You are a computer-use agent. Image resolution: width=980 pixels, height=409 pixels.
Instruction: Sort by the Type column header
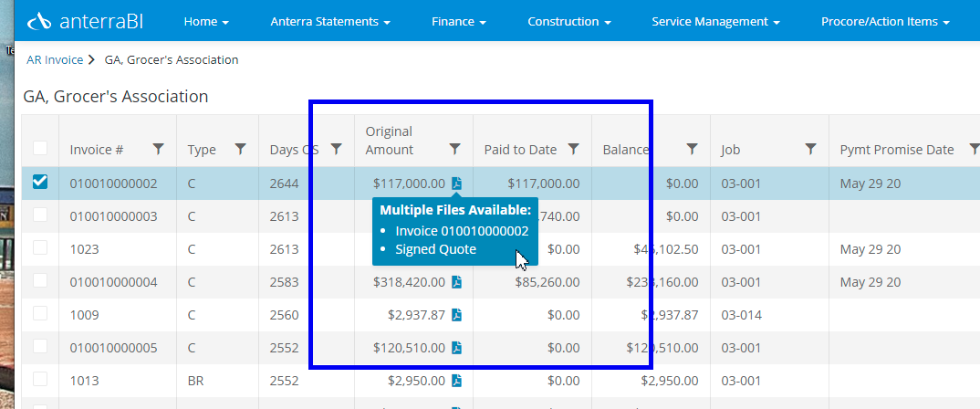[202, 150]
